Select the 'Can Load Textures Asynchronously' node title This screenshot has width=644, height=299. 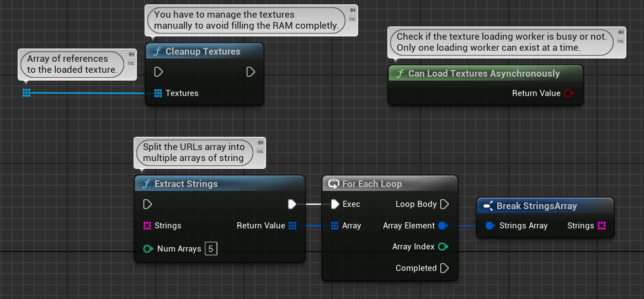484,74
